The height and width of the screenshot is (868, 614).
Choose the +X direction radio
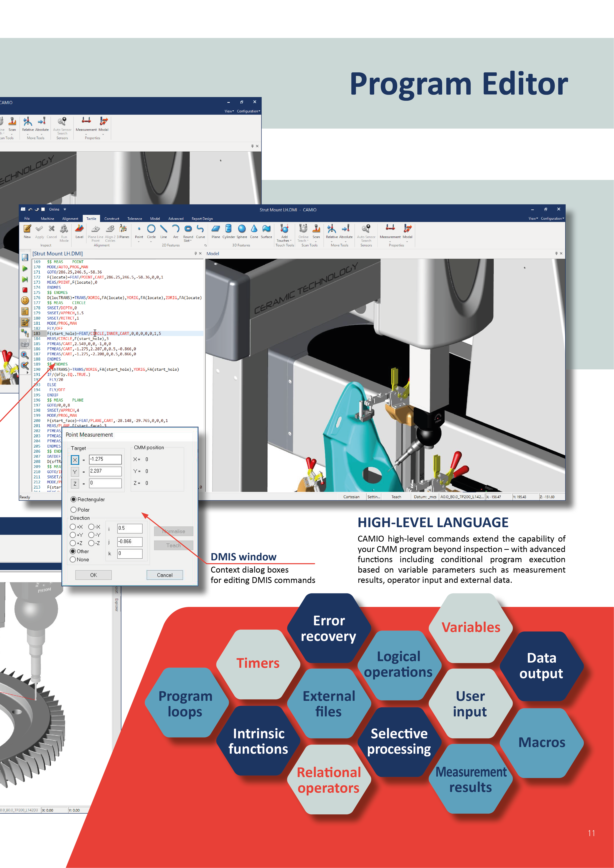(x=73, y=527)
